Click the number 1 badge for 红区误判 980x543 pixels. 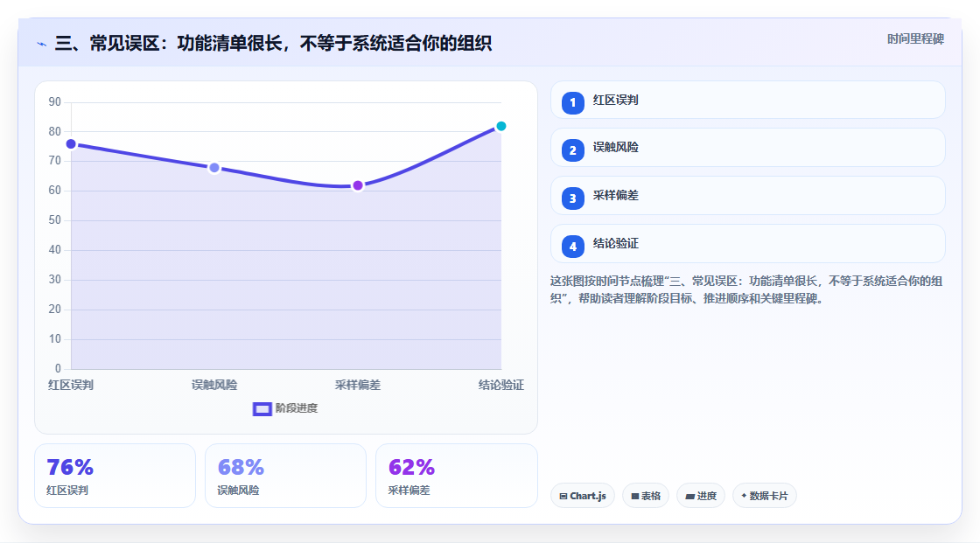tap(572, 102)
